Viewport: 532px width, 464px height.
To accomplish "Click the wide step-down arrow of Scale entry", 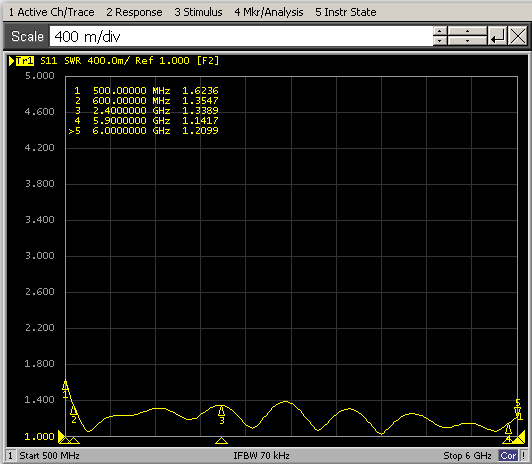I will pyautogui.click(x=467, y=41).
